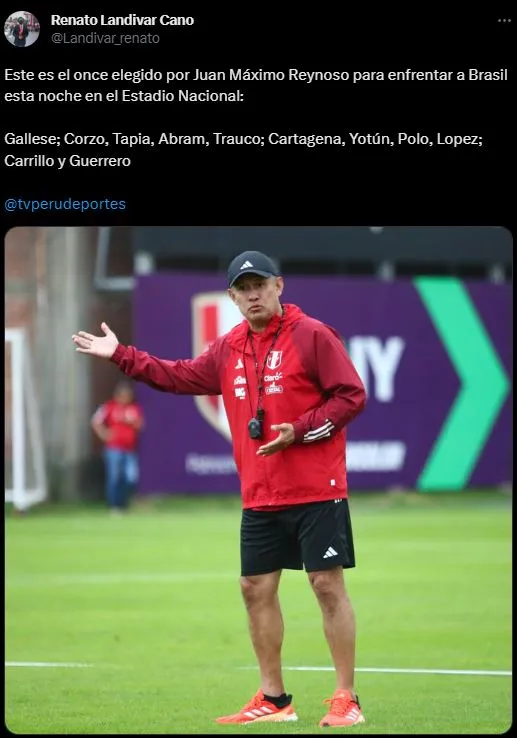Click the 'Estadio Nacional' text line
This screenshot has height=738, width=517.
(x=124, y=96)
